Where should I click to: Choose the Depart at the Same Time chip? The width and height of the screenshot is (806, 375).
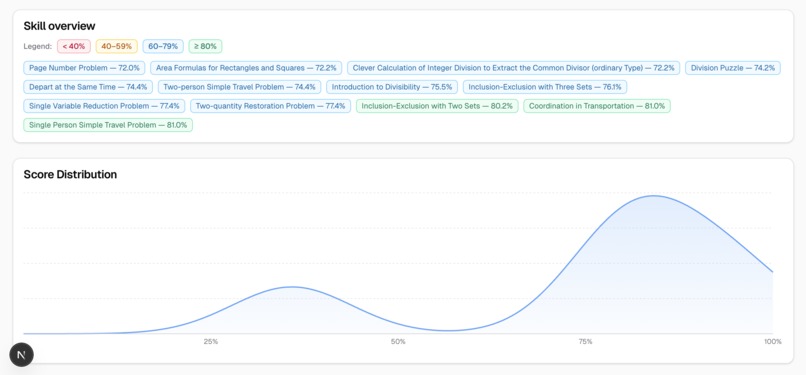(88, 87)
